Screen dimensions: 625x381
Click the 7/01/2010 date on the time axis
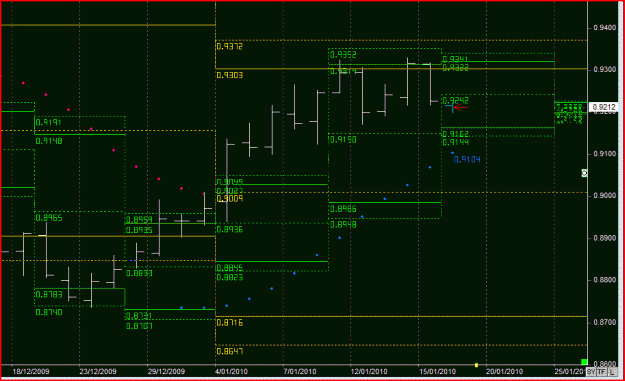(300, 371)
